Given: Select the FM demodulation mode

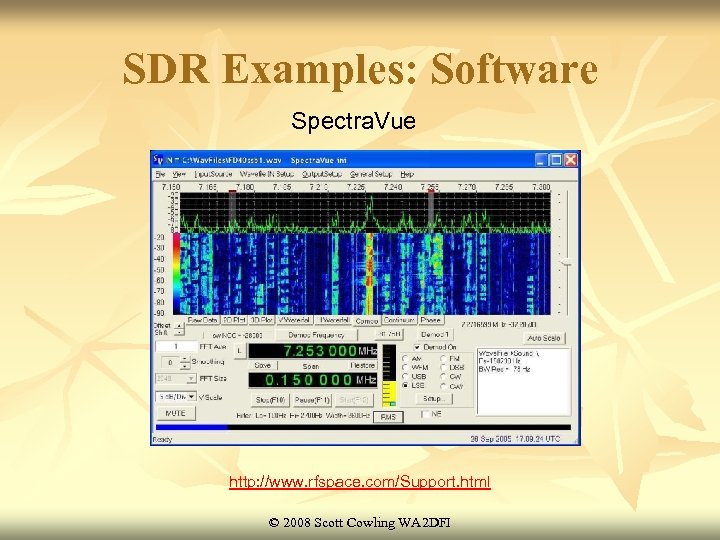Looking at the screenshot, I should coord(444,359).
